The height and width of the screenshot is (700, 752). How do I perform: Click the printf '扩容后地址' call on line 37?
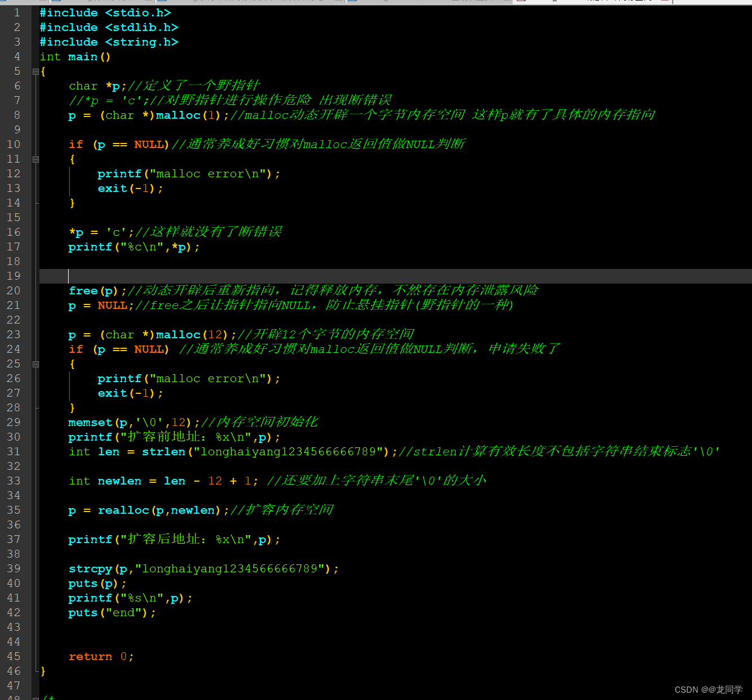(x=174, y=539)
